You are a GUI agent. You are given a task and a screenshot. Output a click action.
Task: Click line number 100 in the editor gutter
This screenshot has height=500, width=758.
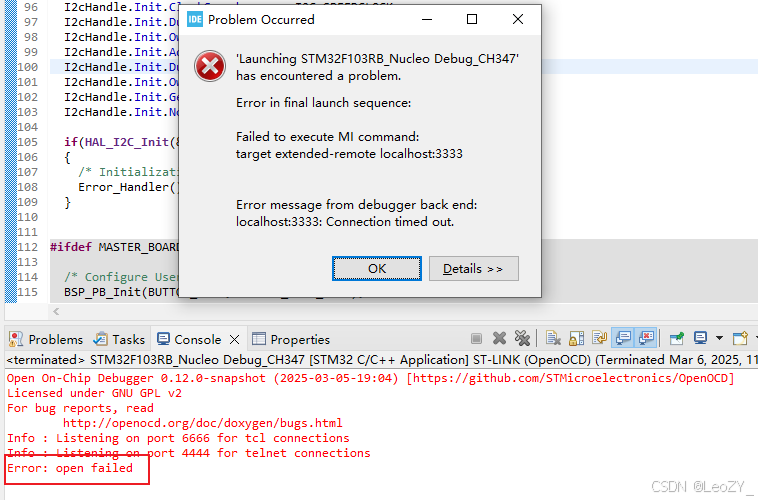(x=28, y=67)
